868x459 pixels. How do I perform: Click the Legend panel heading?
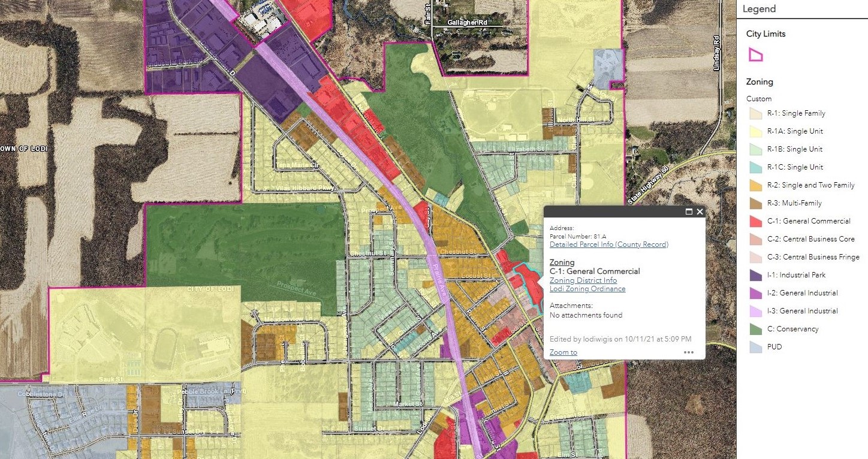point(759,8)
